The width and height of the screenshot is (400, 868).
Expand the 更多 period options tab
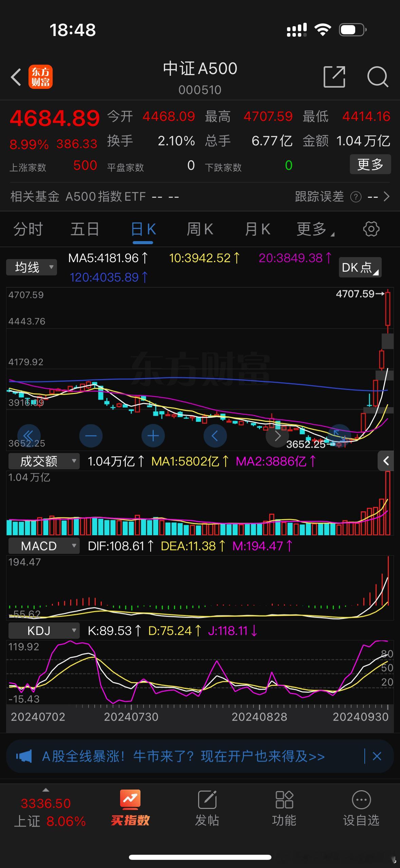[x=315, y=229]
